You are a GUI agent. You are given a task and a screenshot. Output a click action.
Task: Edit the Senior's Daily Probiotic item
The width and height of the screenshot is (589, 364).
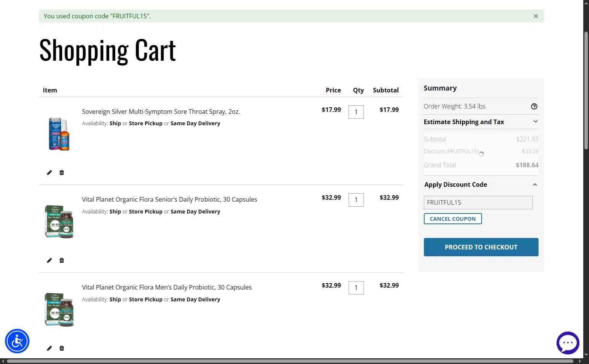pyautogui.click(x=49, y=260)
